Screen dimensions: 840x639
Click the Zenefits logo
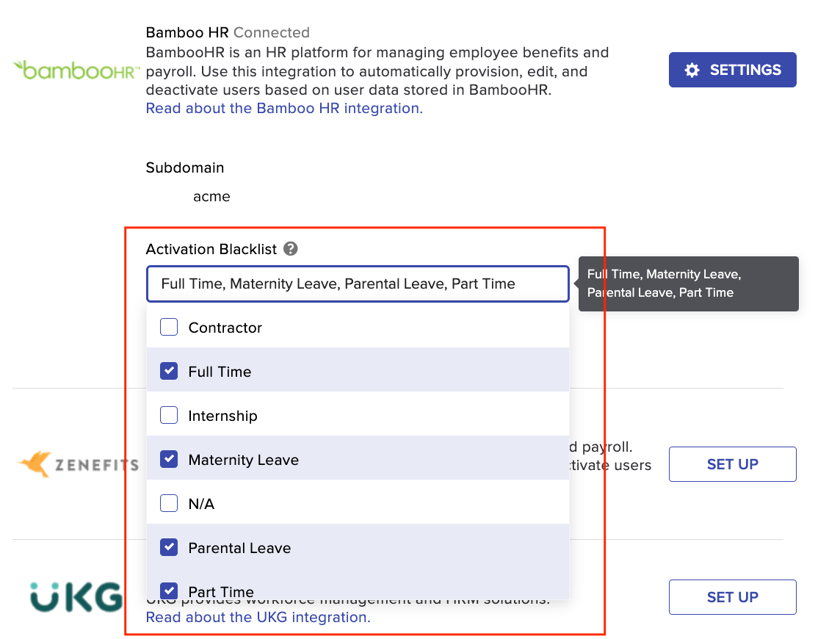point(78,464)
